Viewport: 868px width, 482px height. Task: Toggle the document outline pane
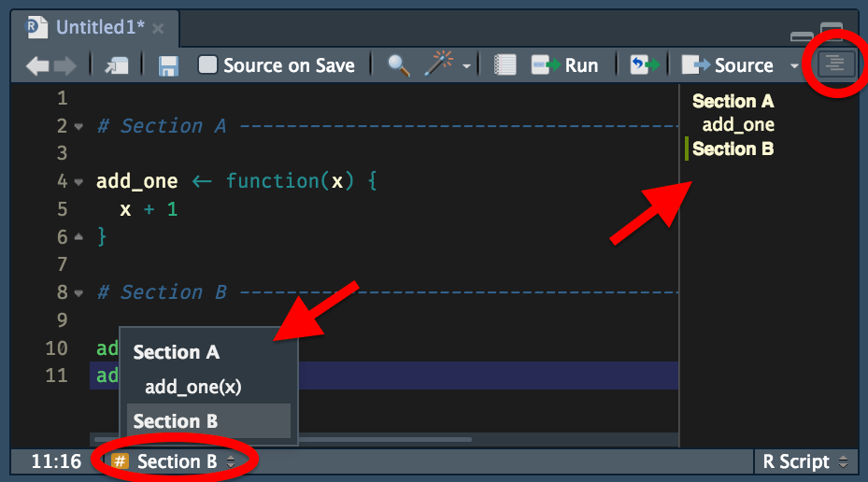coord(836,64)
